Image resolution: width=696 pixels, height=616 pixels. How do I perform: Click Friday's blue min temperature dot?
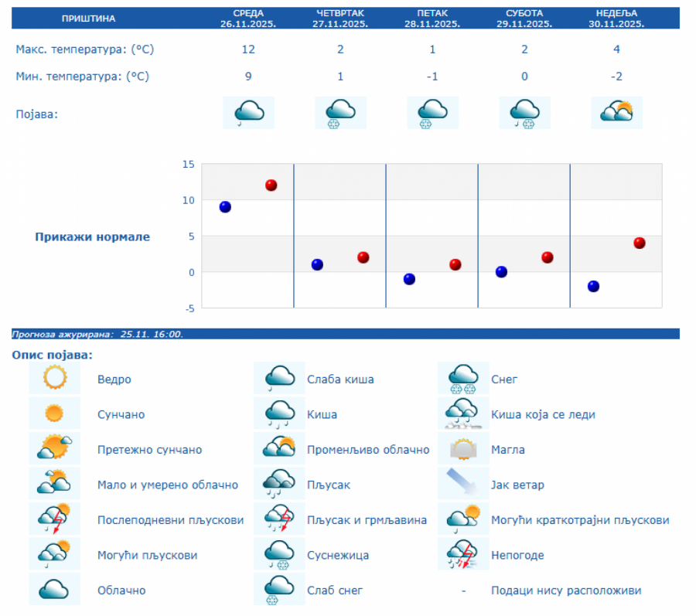click(409, 279)
